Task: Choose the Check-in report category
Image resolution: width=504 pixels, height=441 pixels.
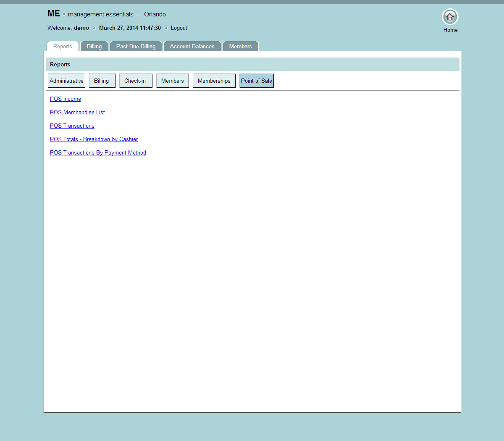Action: point(135,81)
